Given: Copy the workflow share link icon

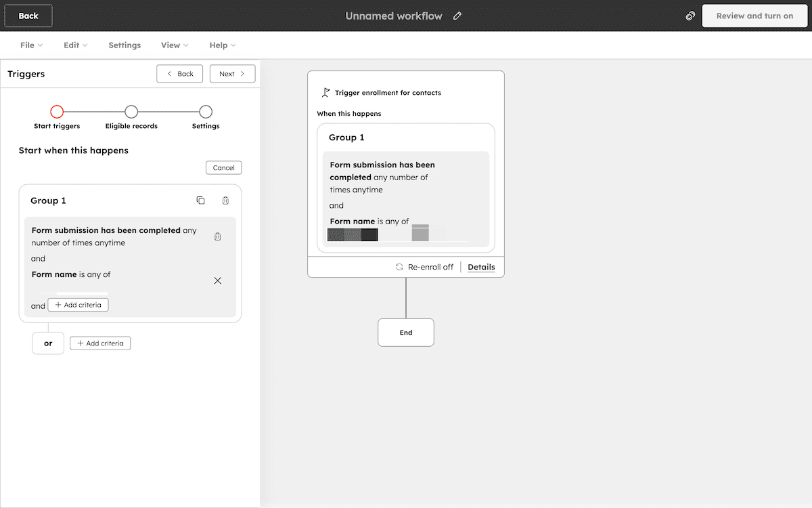Looking at the screenshot, I should click(x=690, y=16).
